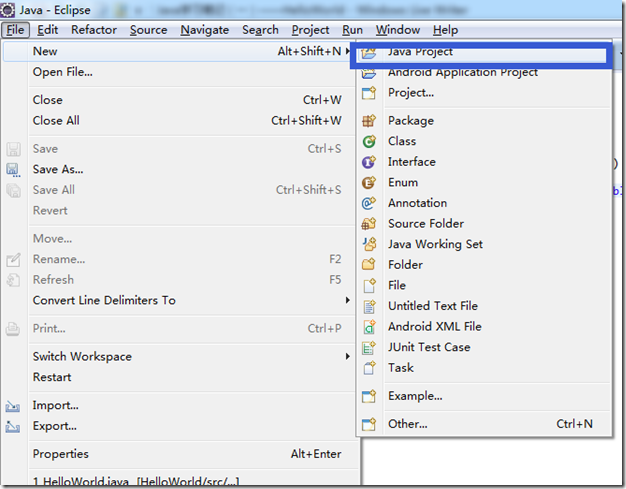Open the File menu
Image resolution: width=626 pixels, height=489 pixels.
pyautogui.click(x=15, y=30)
